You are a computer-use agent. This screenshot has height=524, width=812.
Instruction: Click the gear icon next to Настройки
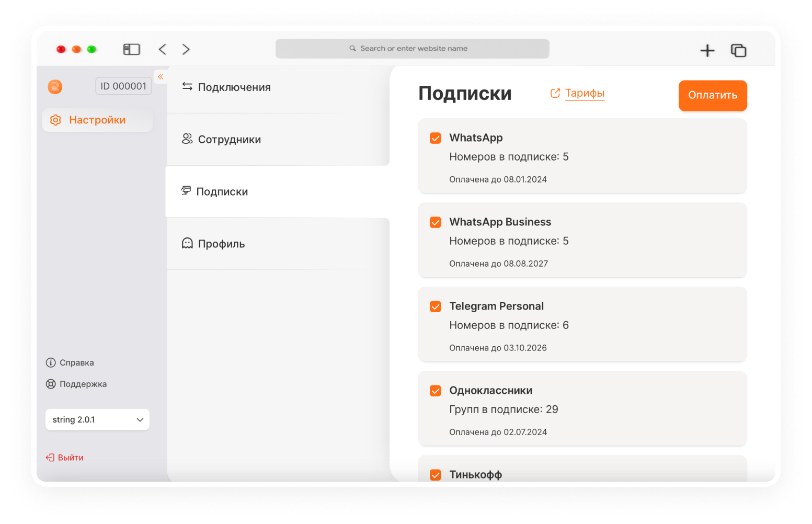[55, 120]
